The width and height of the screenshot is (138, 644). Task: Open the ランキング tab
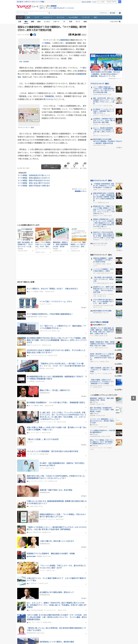86,17
